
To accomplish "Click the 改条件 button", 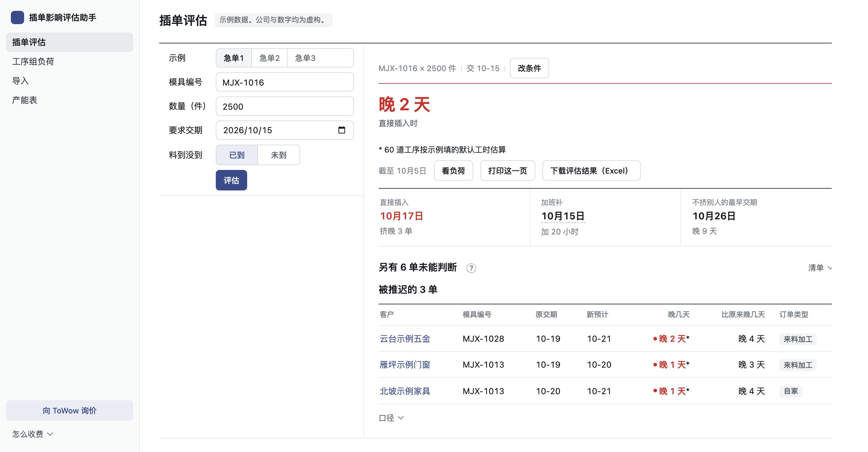I will click(529, 68).
